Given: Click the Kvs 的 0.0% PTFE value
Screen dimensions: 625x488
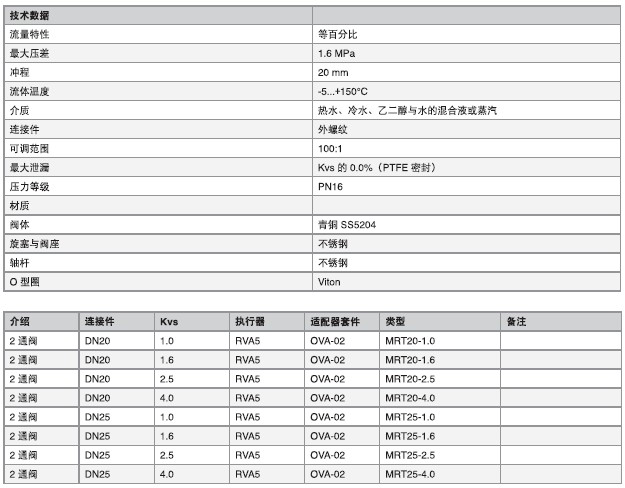Looking at the screenshot, I should 377,167.
